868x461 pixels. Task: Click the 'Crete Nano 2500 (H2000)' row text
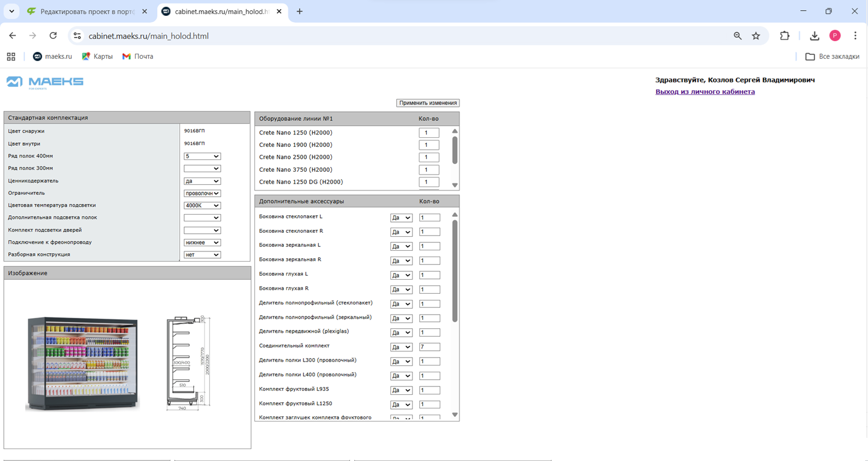[296, 157]
